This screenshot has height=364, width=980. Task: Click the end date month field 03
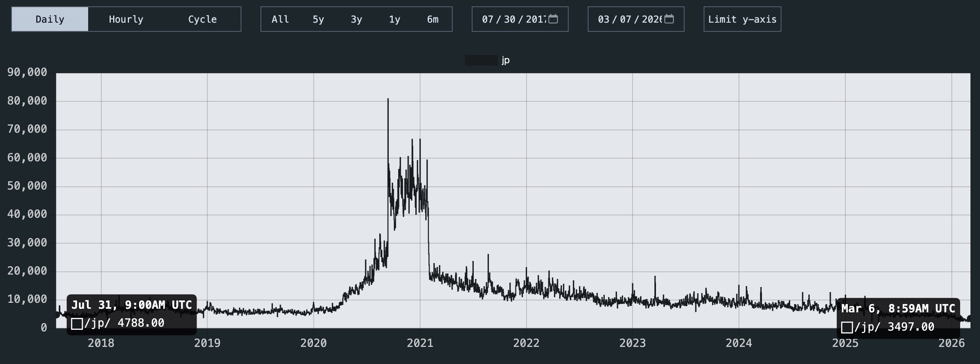pos(604,19)
